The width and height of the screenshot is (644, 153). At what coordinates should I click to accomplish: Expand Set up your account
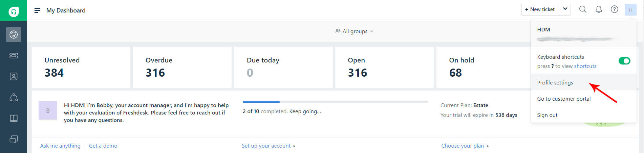[269, 146]
